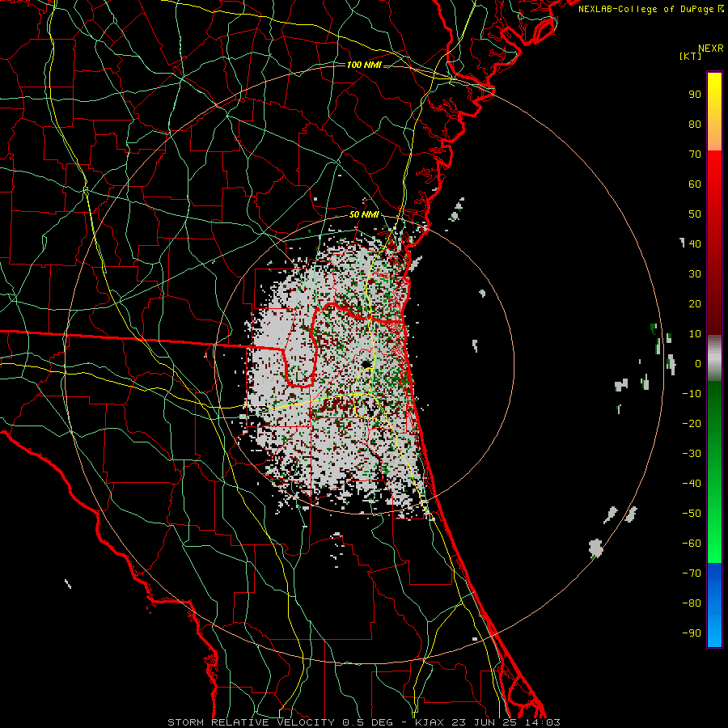The image size is (728, 728).
Task: Click the [KT] units label
Action: click(x=690, y=56)
